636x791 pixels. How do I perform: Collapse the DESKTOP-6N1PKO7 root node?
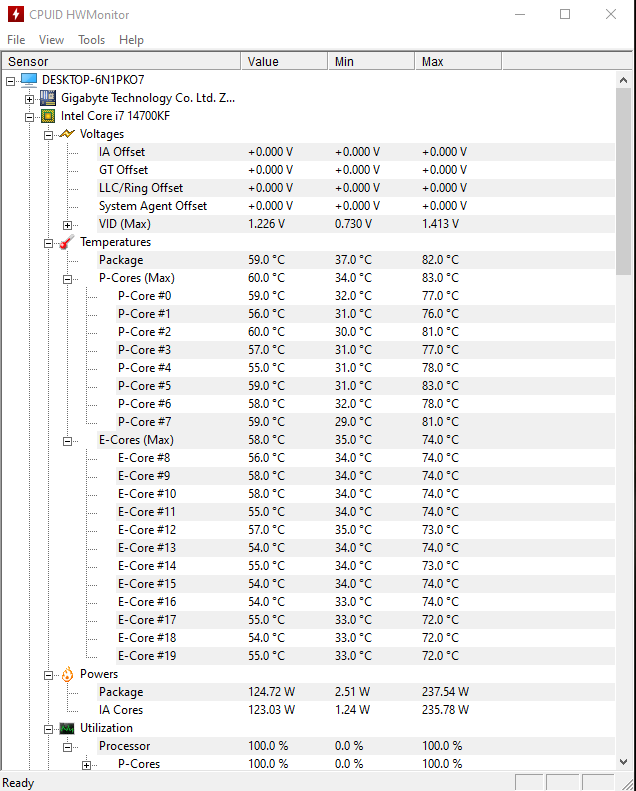pos(11,81)
